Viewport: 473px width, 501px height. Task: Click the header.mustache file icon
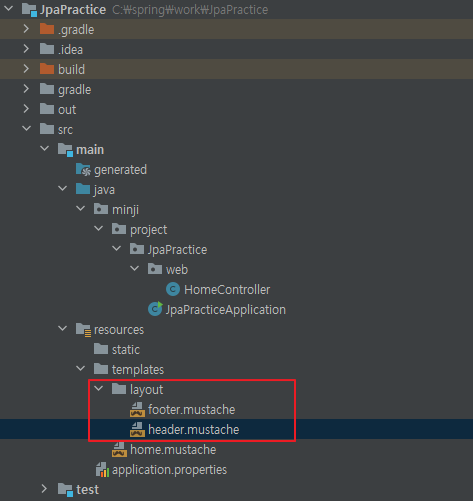click(x=137, y=430)
